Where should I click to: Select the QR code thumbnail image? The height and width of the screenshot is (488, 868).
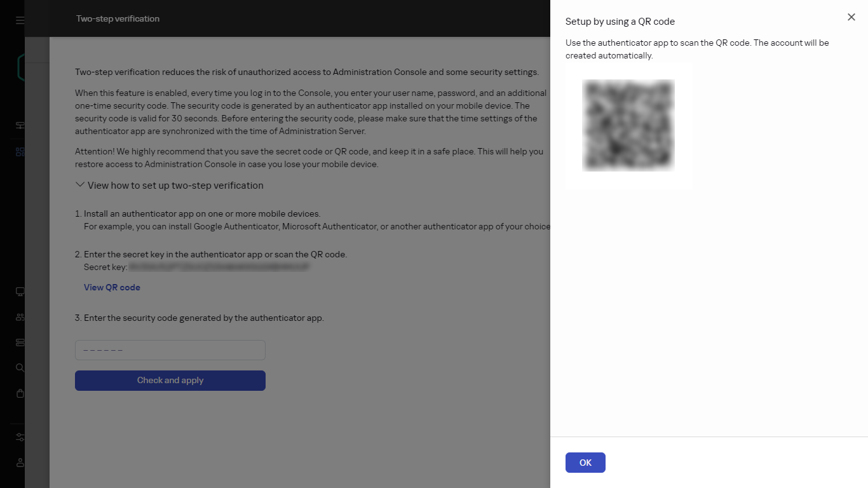pos(628,125)
